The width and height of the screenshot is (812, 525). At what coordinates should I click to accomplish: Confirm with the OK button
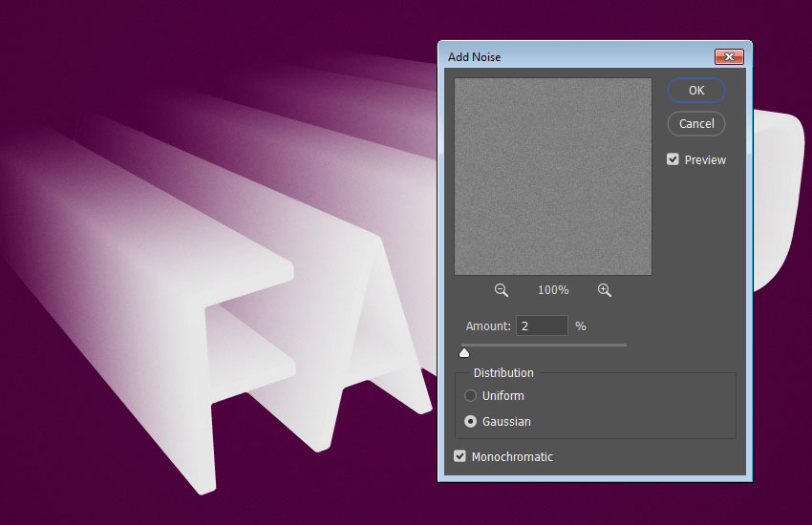pos(696,91)
